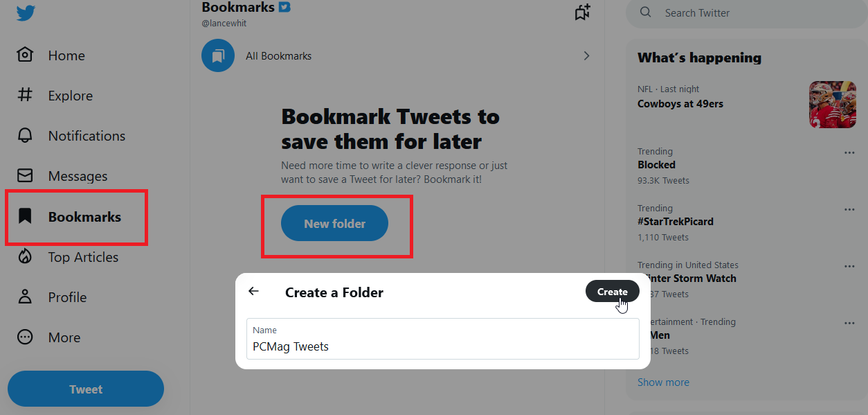Click the Create button in folder dialog
This screenshot has width=868, height=415.
point(612,291)
